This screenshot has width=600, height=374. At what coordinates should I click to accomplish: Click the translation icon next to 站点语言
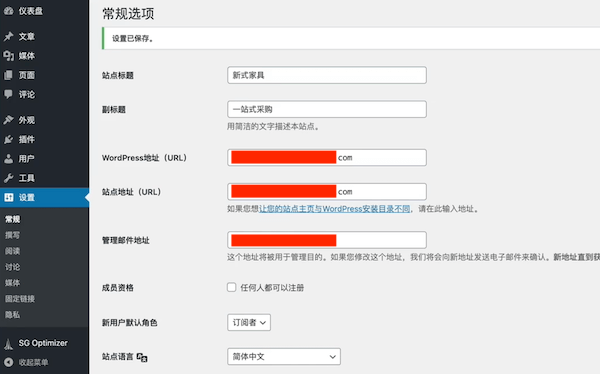pyautogui.click(x=142, y=357)
